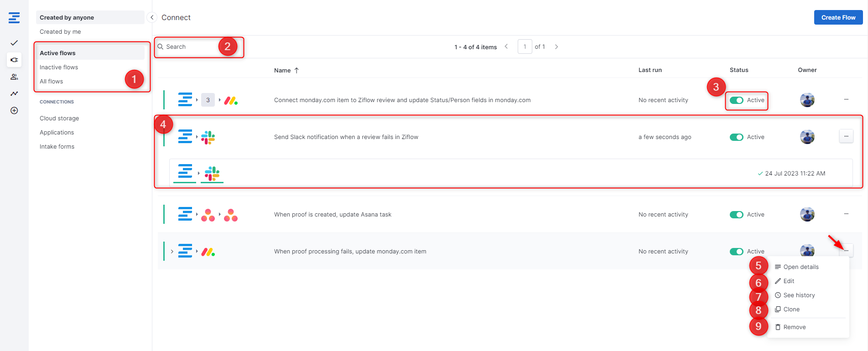Image resolution: width=868 pixels, height=351 pixels.
Task: Expand the proof processing fails flow row
Action: click(172, 252)
